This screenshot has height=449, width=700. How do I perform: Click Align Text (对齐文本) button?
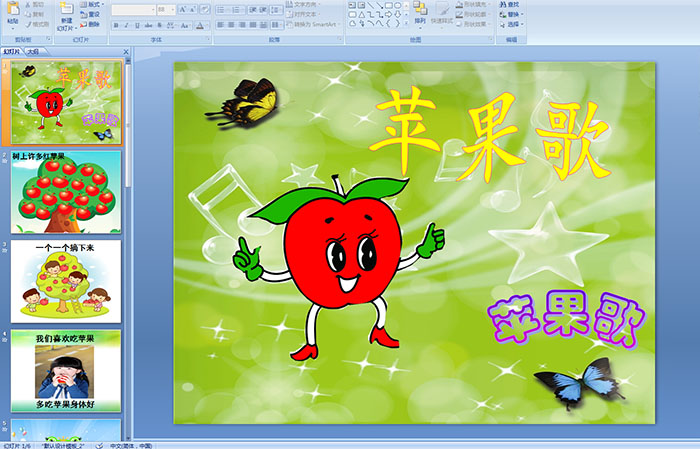tap(304, 14)
